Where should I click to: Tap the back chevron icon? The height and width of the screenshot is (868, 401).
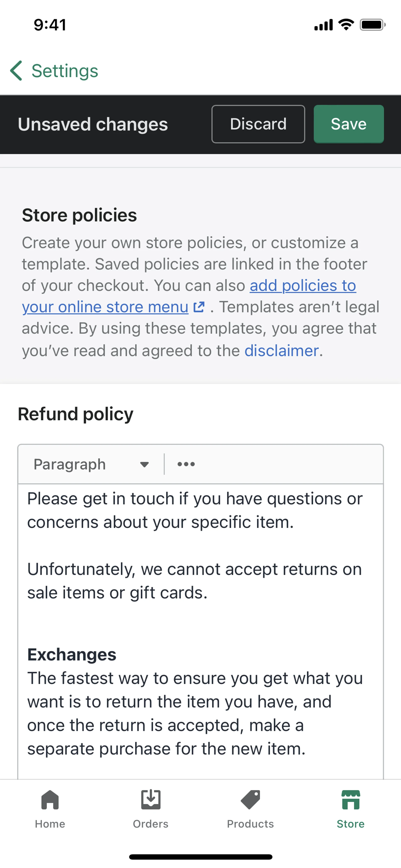(x=16, y=71)
